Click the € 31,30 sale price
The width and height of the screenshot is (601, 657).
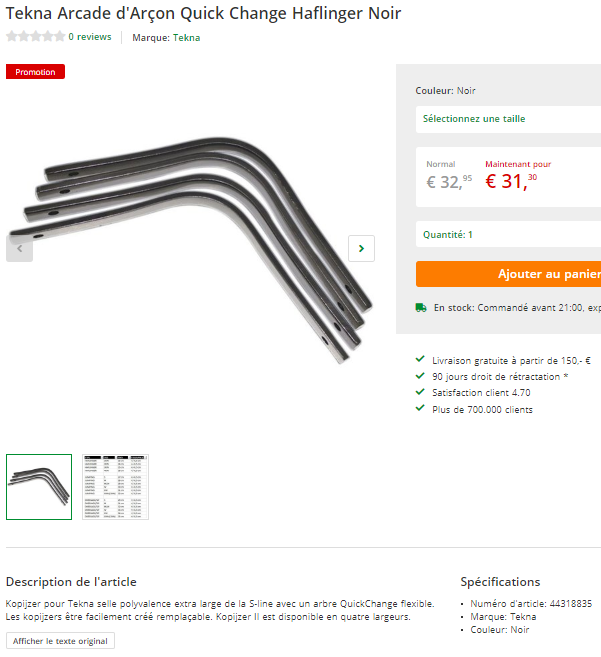(511, 181)
